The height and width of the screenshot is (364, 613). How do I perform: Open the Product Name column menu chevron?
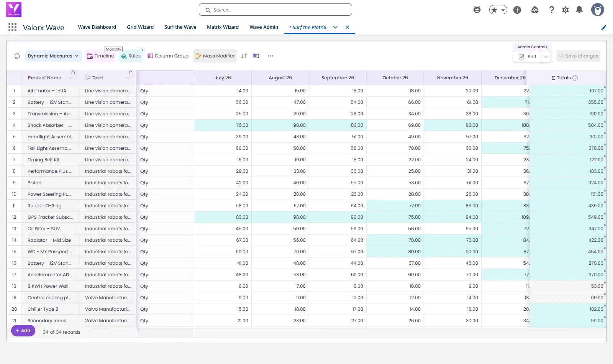70,78
